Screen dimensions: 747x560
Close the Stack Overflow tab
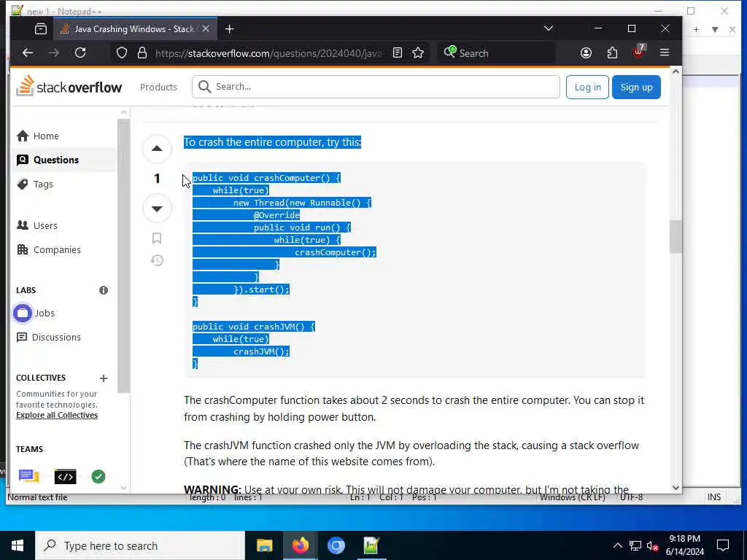(206, 28)
